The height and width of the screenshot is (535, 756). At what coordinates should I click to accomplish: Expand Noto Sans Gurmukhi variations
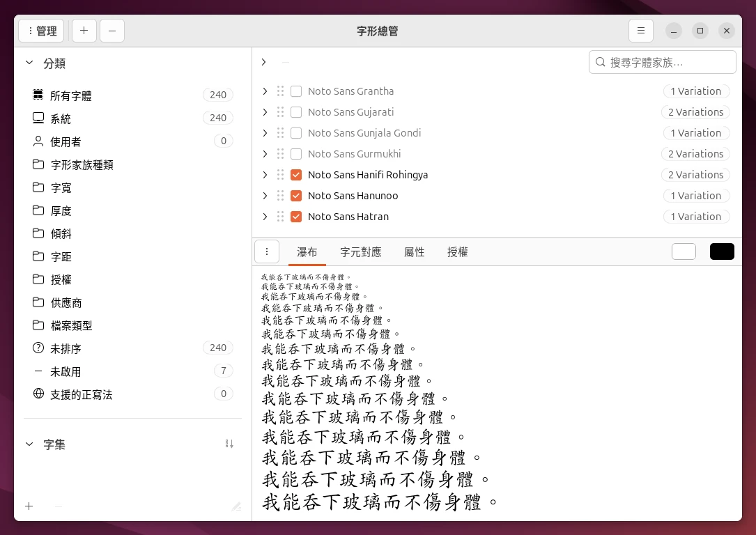click(264, 154)
